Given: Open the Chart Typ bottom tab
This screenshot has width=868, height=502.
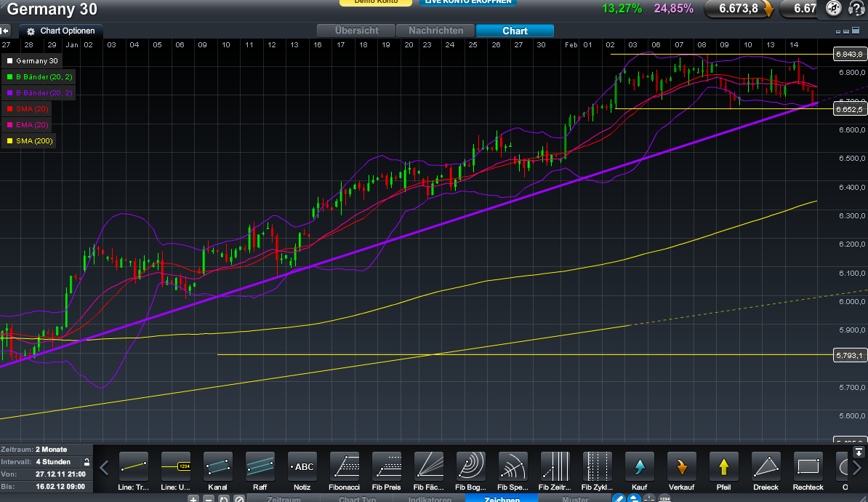Looking at the screenshot, I should [357, 498].
